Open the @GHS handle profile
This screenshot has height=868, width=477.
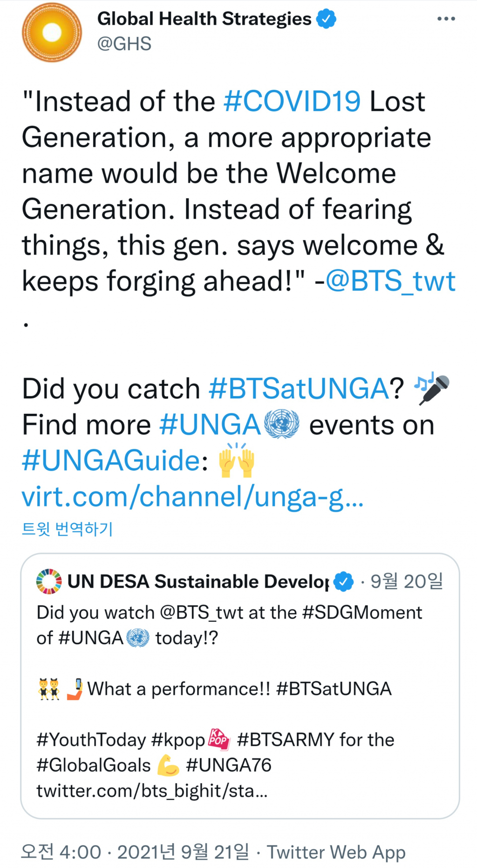coord(124,44)
